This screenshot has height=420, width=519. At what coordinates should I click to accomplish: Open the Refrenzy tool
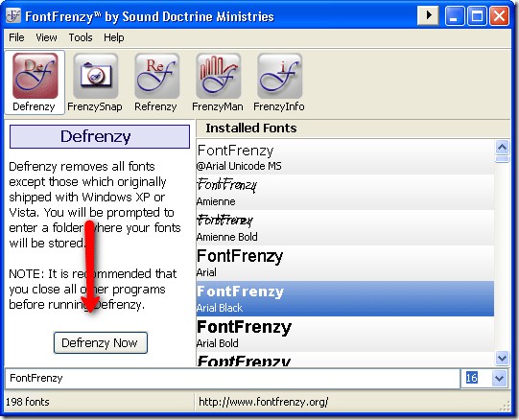click(x=156, y=82)
